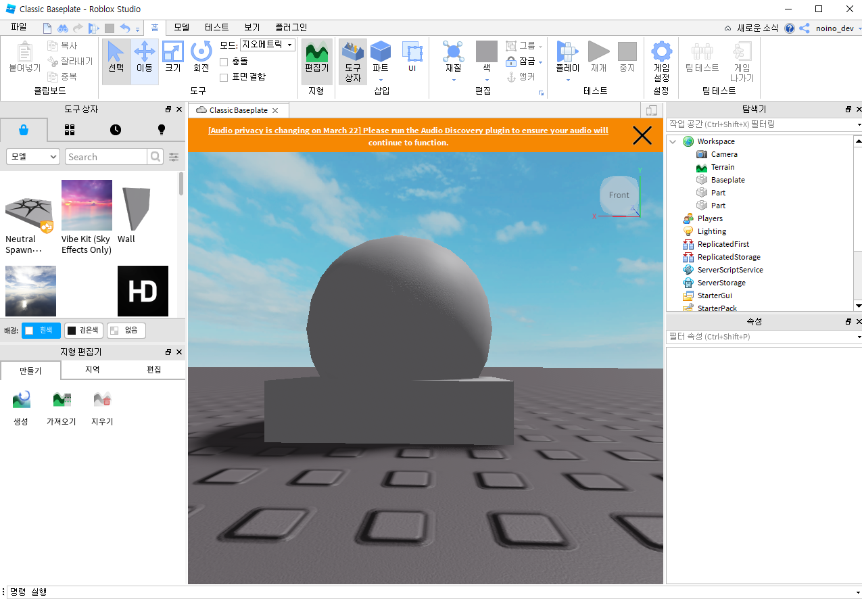Pick the 회전 (Rotate) tool
Screen dimensions: 862x616
point(201,57)
